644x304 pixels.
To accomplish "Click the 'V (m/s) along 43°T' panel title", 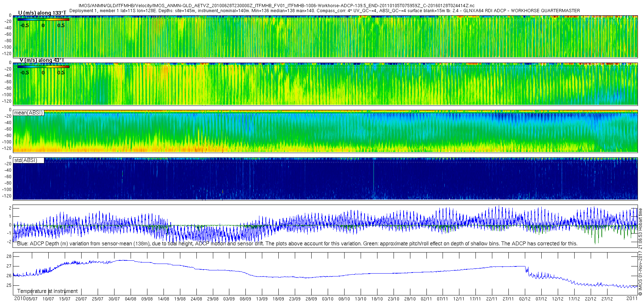I will point(42,60).
